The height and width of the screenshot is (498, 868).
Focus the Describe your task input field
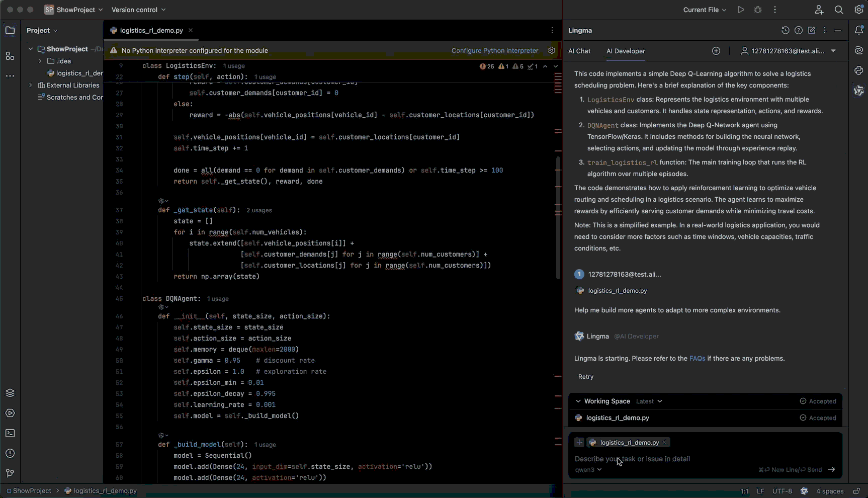click(x=704, y=459)
